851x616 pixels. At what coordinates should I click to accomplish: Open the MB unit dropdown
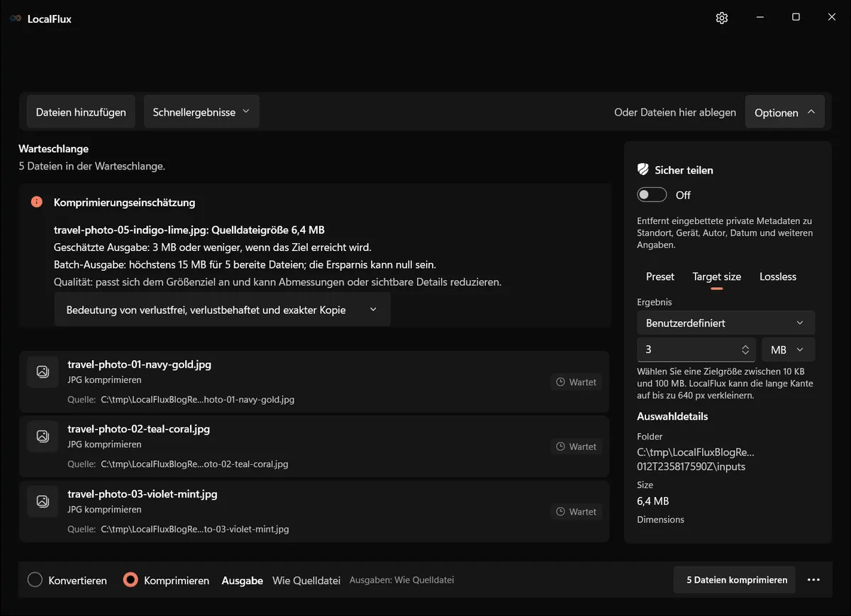788,349
